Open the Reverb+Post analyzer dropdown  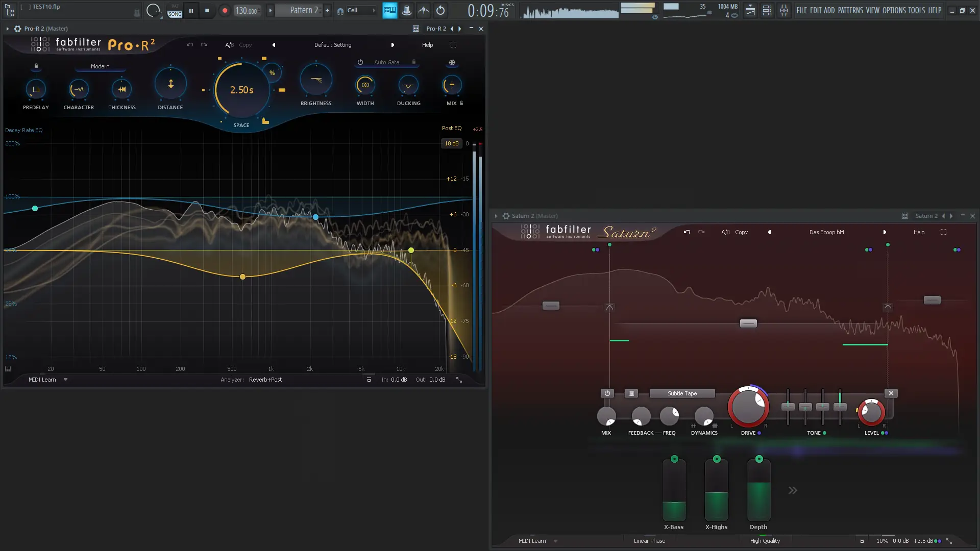tap(265, 380)
